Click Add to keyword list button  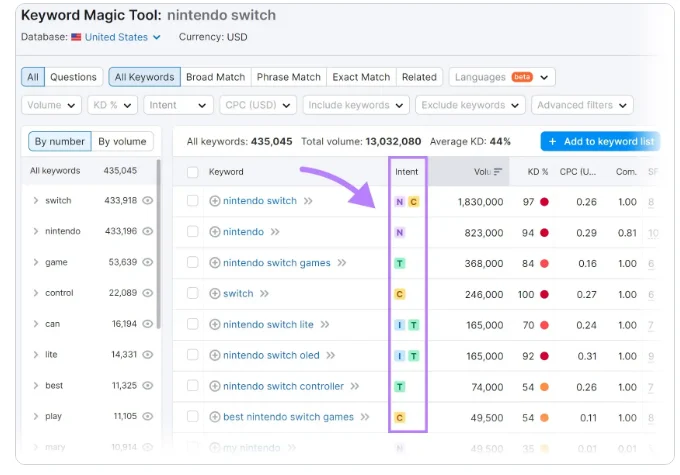(600, 141)
